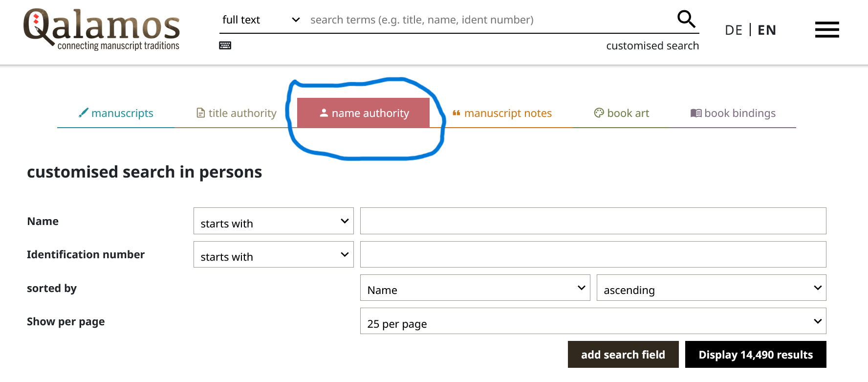868x382 pixels.
Task: Open the book art tab
Action: 621,113
